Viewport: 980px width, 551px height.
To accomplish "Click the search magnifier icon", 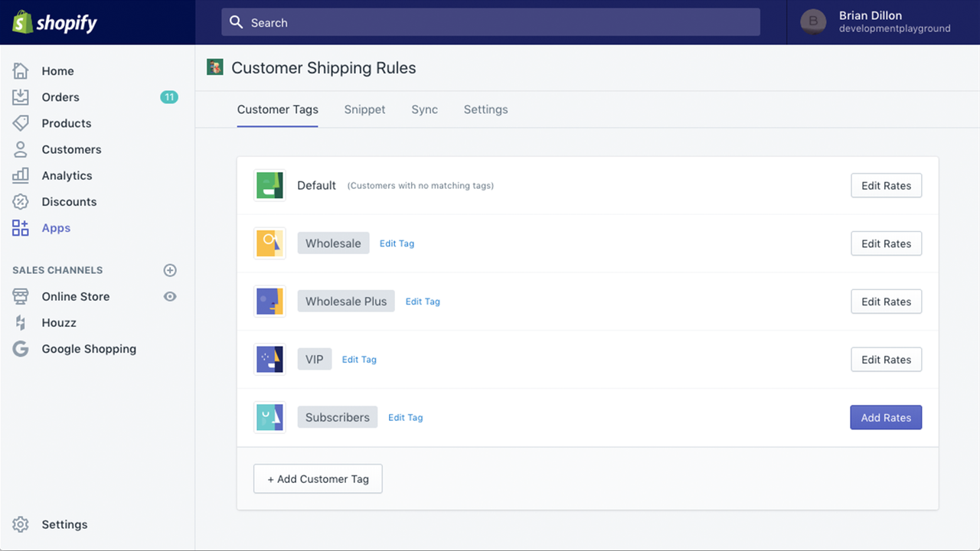I will tap(237, 22).
